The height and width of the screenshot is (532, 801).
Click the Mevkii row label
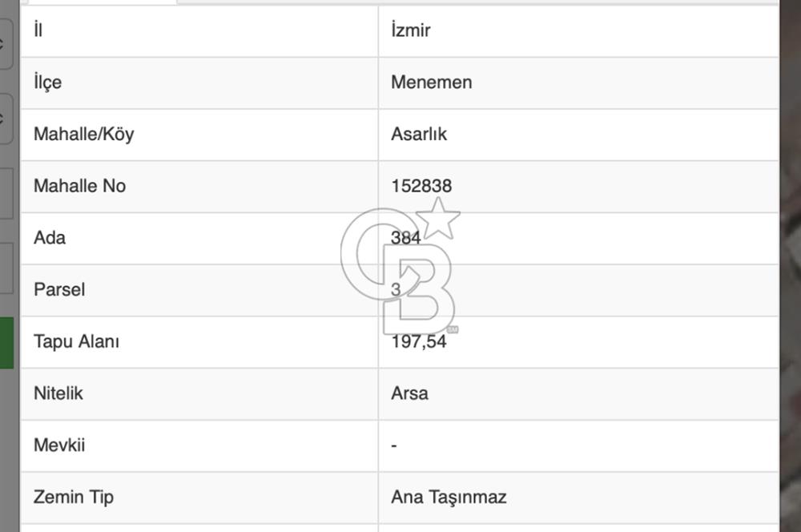point(59,445)
